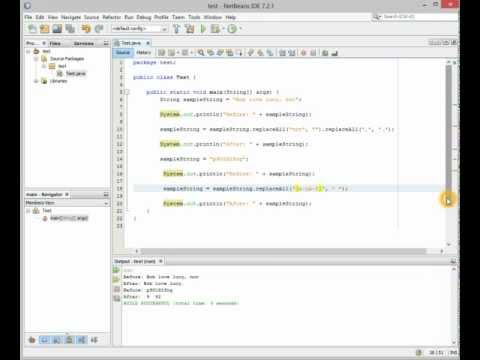Open the Edit menu
Image resolution: width=480 pixels, height=360 pixels.
(x=40, y=17)
